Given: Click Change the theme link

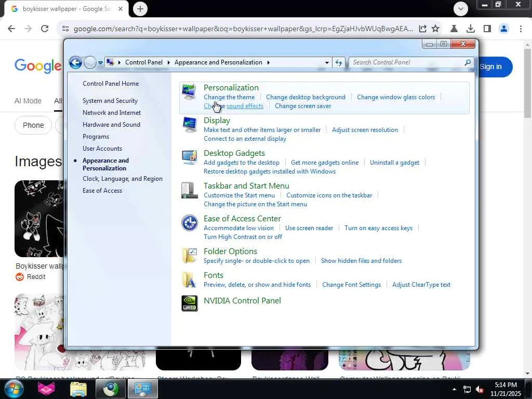Looking at the screenshot, I should [229, 97].
